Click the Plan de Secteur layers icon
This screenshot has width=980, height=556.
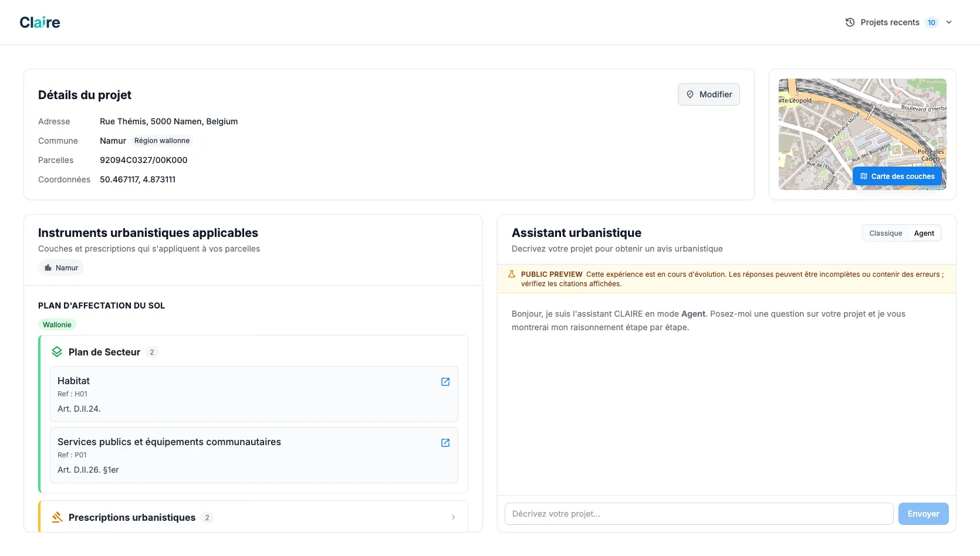(x=57, y=352)
